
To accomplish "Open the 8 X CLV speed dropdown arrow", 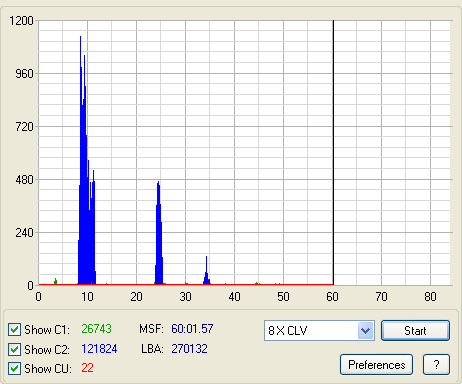I will tap(366, 331).
